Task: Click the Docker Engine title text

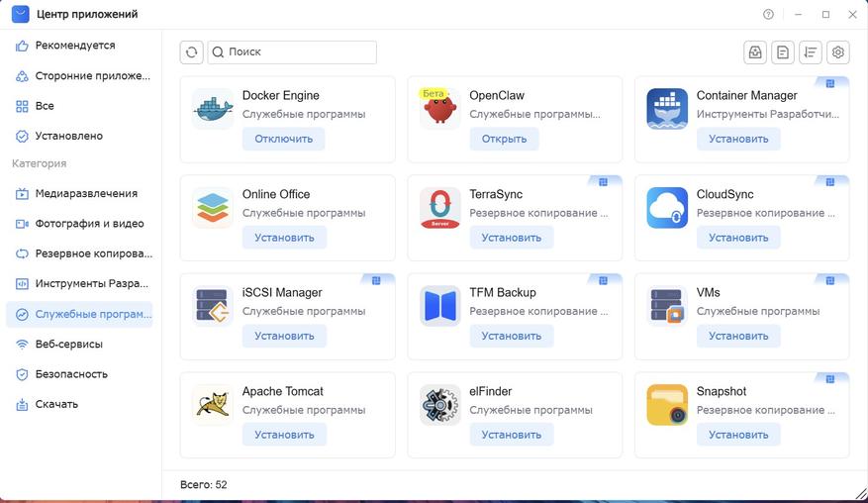Action: 281,96
